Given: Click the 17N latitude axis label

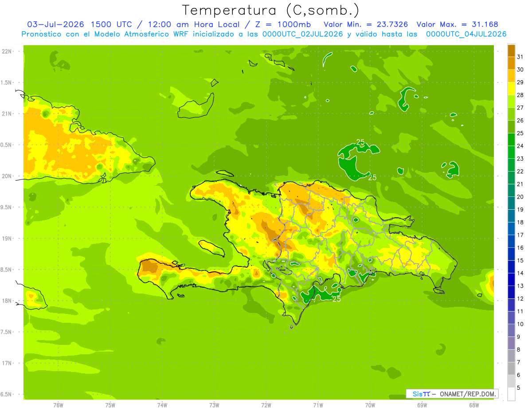Looking at the screenshot, I should click(x=7, y=363).
